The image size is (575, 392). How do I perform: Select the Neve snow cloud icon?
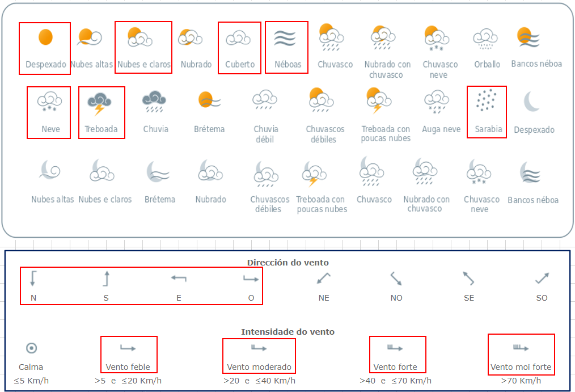(x=49, y=102)
